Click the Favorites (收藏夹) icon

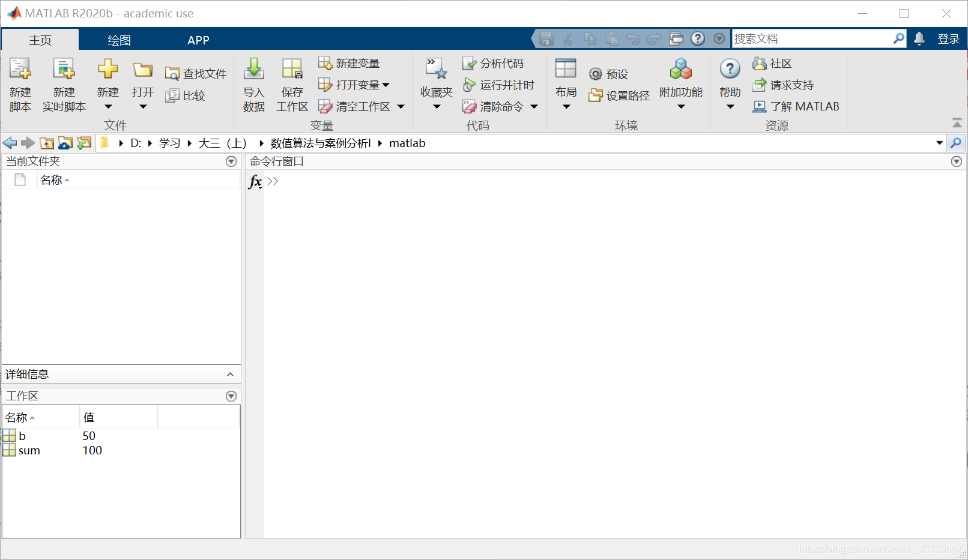437,69
